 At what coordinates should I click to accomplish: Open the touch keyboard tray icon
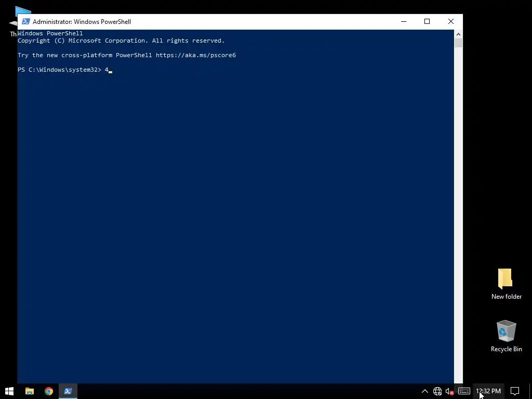(464, 391)
